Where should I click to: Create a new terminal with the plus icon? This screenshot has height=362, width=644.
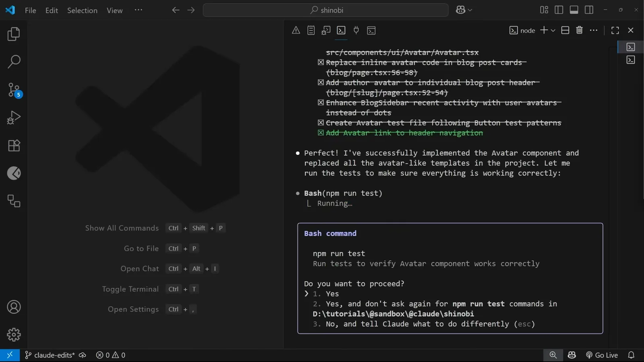544,30
